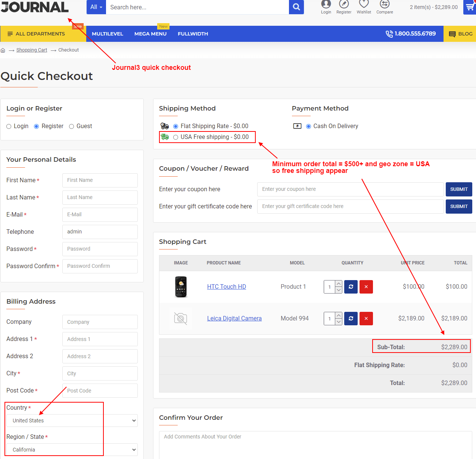The height and width of the screenshot is (459, 476).
Task: Click the search magnifier icon
Action: click(x=296, y=7)
